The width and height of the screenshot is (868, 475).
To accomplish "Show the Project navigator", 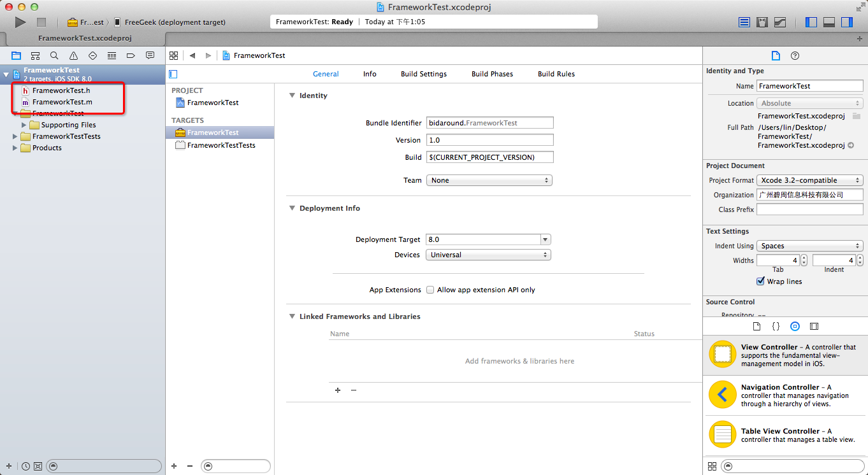I will (x=16, y=55).
